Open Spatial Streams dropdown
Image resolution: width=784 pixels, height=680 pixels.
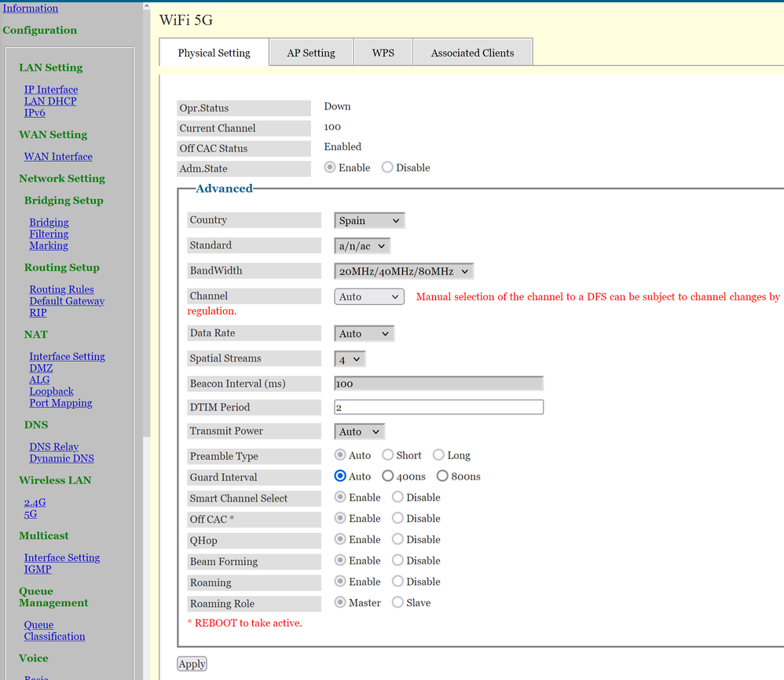[x=350, y=358]
